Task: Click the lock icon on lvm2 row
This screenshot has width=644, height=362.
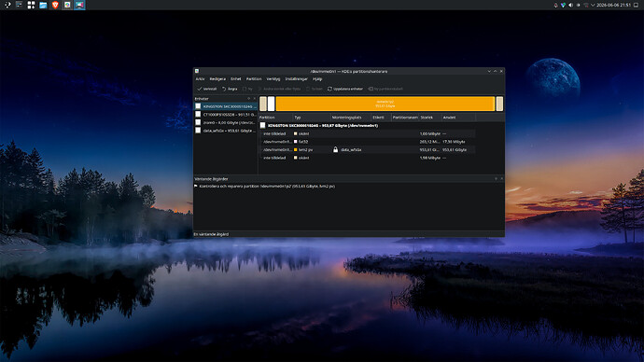Action: coord(336,150)
